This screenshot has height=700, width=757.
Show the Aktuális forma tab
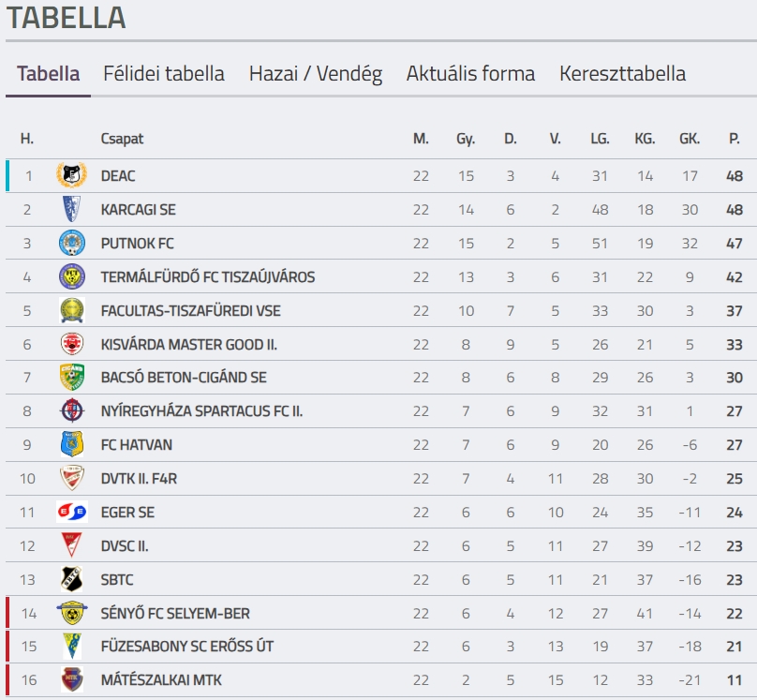pos(470,73)
